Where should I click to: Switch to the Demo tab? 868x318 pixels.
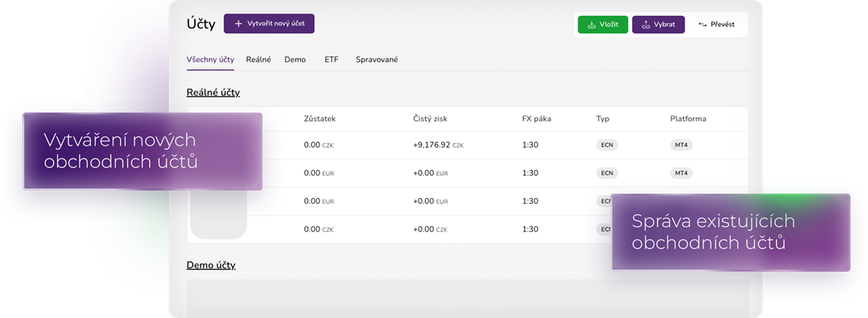point(295,60)
